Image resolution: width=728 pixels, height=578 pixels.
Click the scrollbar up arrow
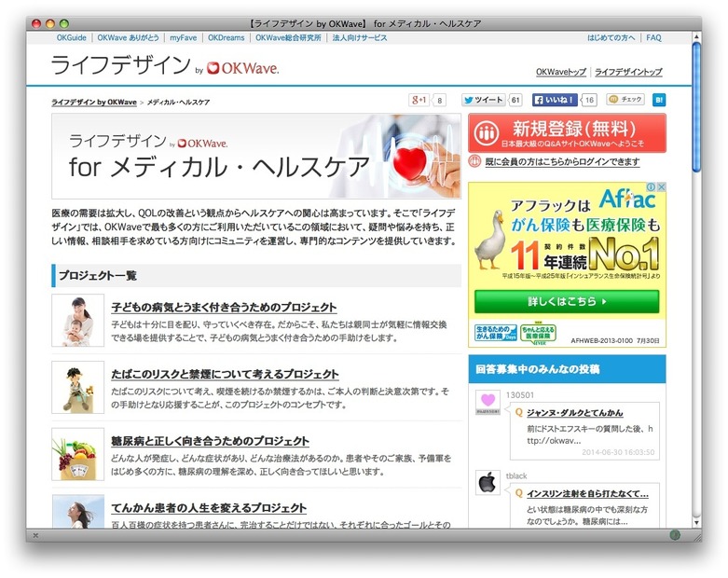[x=696, y=36]
